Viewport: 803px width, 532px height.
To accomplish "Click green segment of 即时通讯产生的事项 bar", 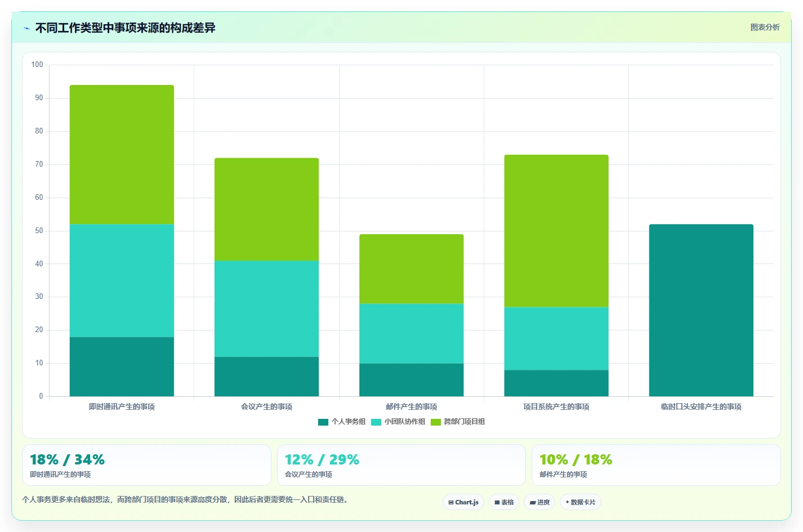I will (122, 155).
